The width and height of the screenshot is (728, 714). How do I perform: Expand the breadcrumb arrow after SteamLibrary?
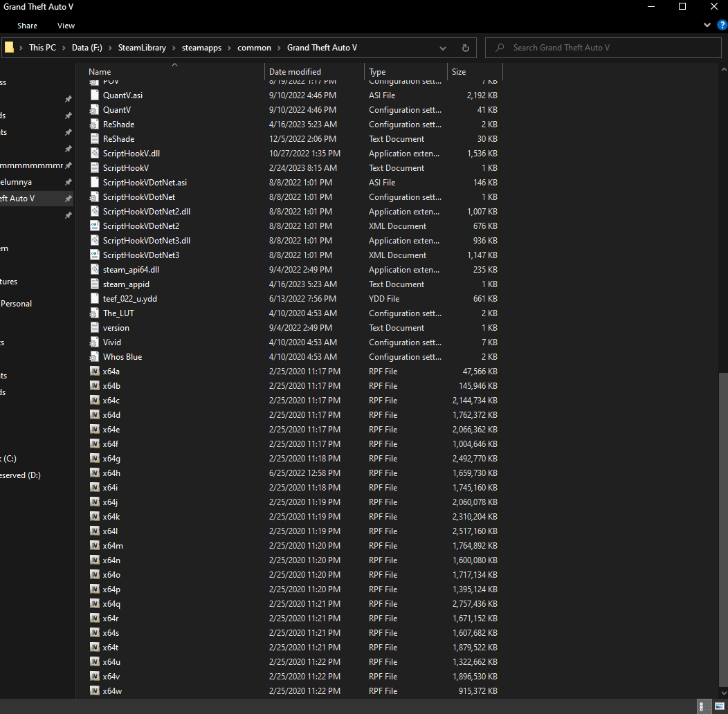pos(174,48)
